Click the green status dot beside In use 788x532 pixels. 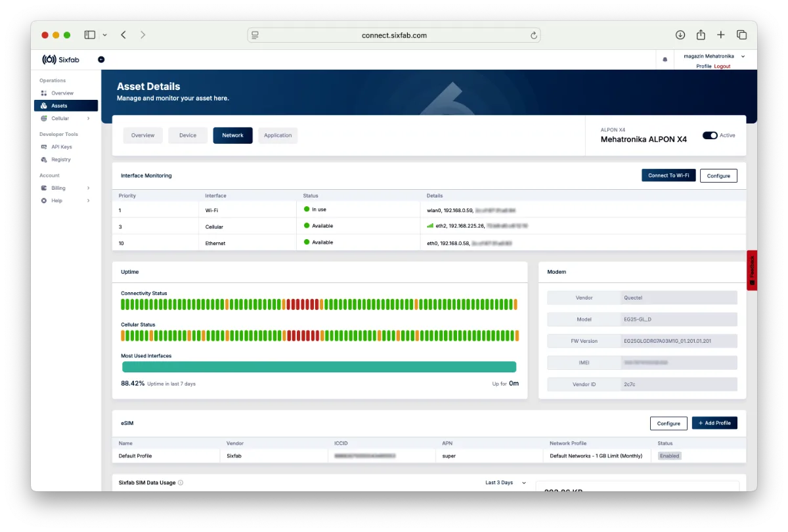click(x=306, y=210)
